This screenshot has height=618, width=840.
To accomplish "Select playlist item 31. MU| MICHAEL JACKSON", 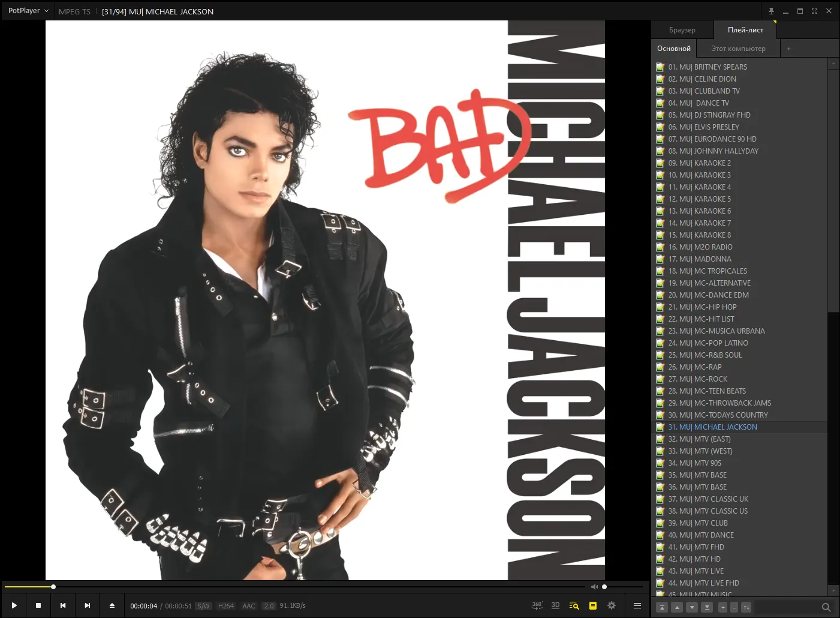I will tap(739, 427).
